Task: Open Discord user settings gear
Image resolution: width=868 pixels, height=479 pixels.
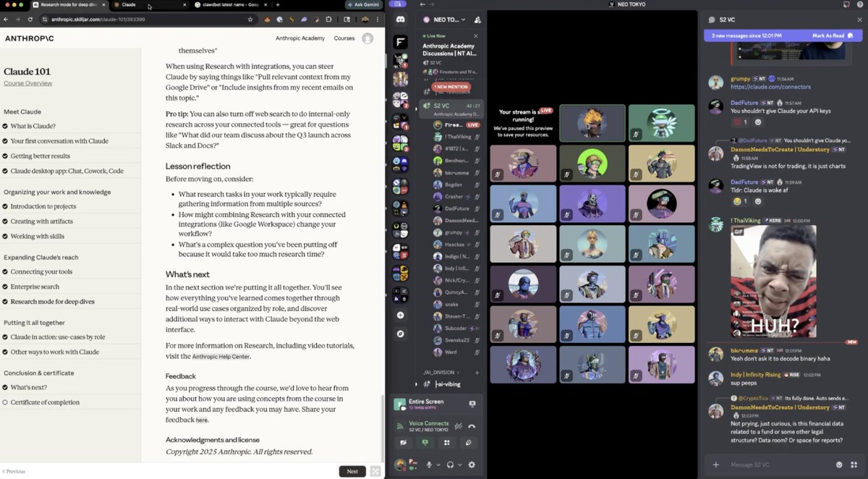Action: click(x=472, y=465)
